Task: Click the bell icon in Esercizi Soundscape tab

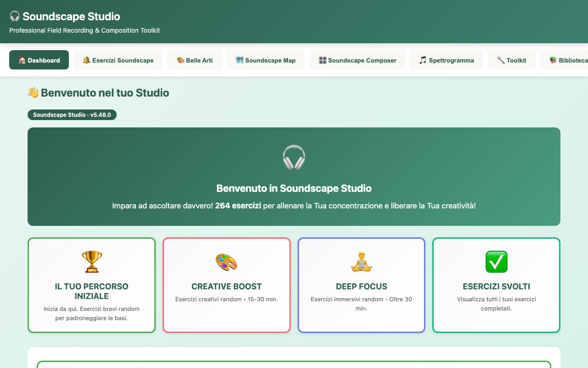Action: [86, 60]
